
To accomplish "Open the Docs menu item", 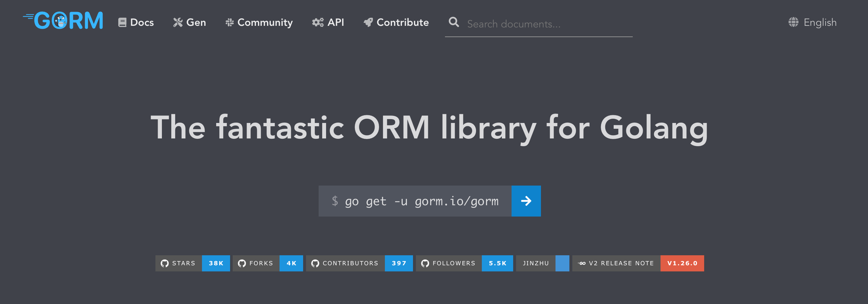I will point(142,23).
